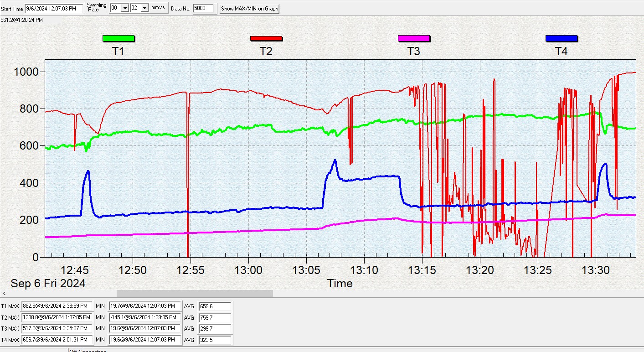Image resolution: width=644 pixels, height=352 pixels.
Task: Click the blue T4 legend swatch
Action: tap(561, 38)
